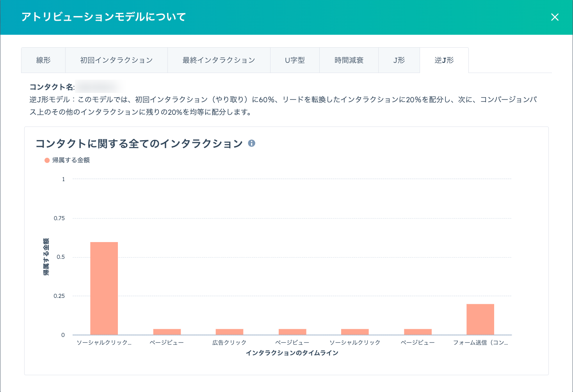Image resolution: width=573 pixels, height=392 pixels.
Task: Select the active 逆J形 tab
Action: 444,60
